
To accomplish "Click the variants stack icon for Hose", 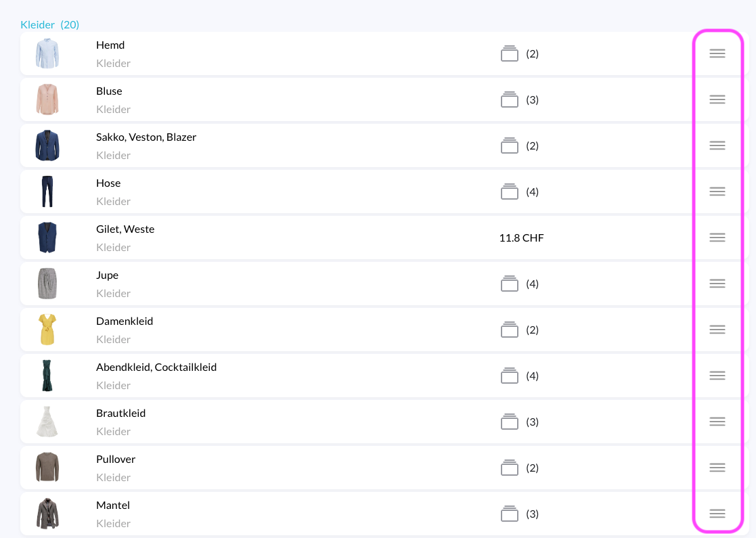I will pyautogui.click(x=510, y=192).
